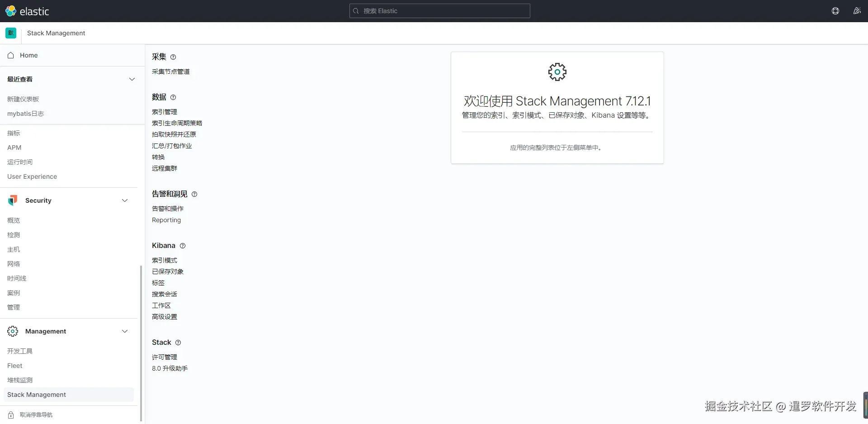Collapse the Management section chevron
Screen dimensions: 868x424
125,331
